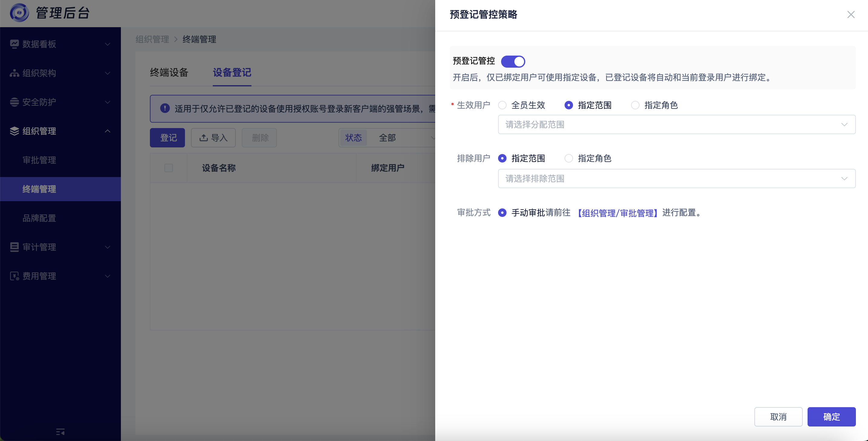868x441 pixels.
Task: Click the 组织管理 layers icon
Action: [x=14, y=131]
